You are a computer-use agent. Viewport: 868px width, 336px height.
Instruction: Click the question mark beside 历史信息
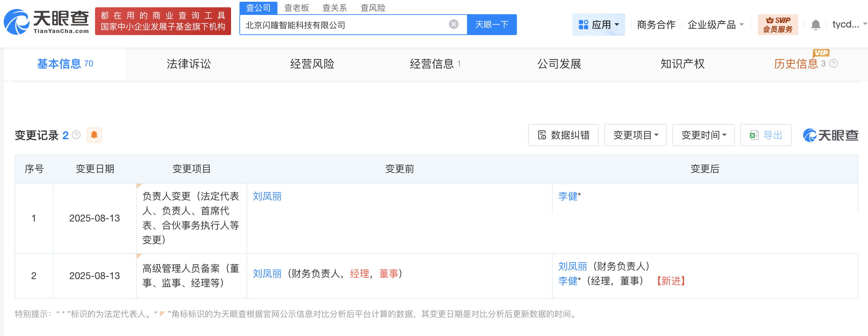point(833,64)
